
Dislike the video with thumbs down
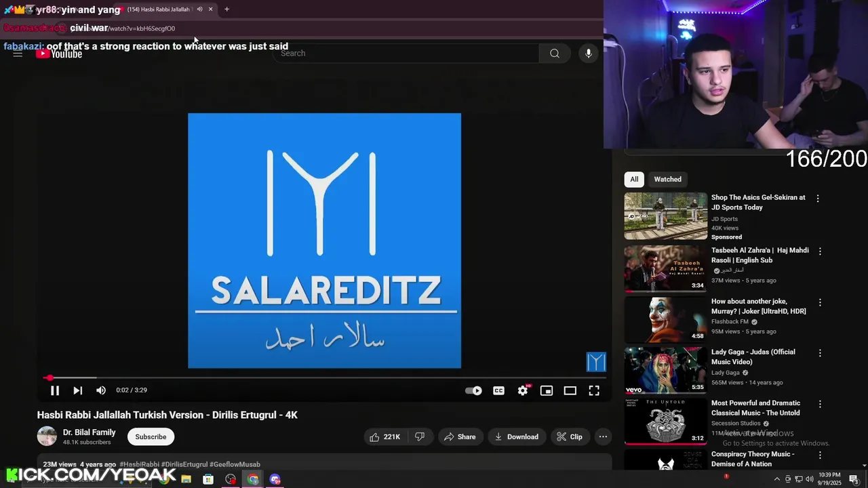pyautogui.click(x=420, y=437)
